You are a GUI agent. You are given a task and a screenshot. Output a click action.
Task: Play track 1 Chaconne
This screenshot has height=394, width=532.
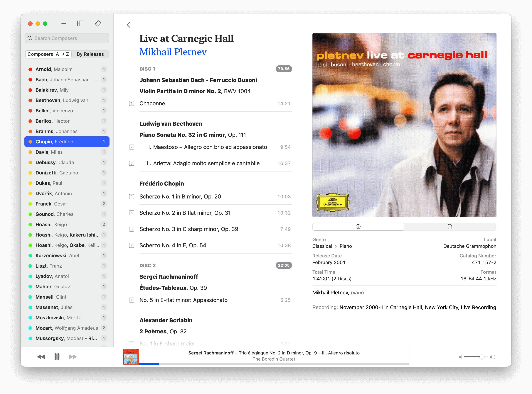pyautogui.click(x=152, y=103)
